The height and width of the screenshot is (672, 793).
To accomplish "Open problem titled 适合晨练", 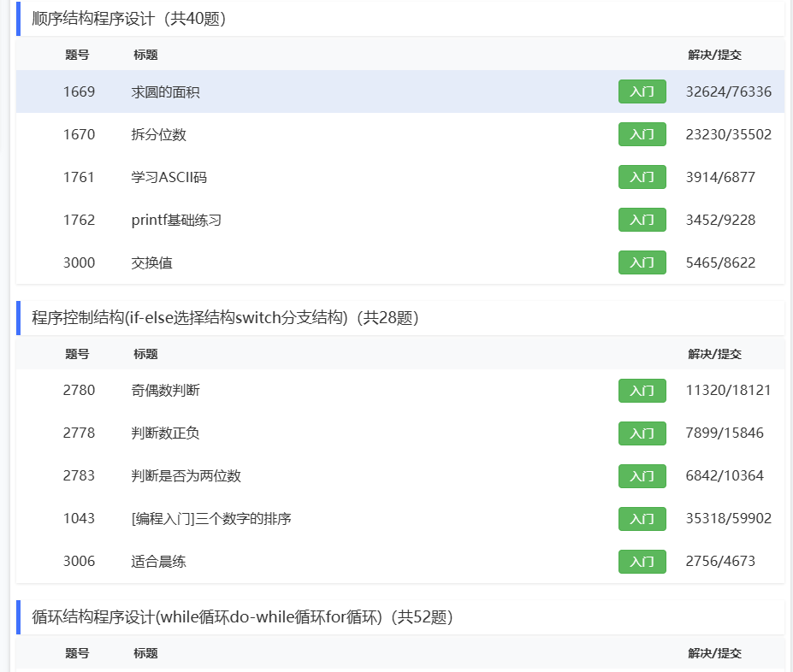I will tap(159, 562).
